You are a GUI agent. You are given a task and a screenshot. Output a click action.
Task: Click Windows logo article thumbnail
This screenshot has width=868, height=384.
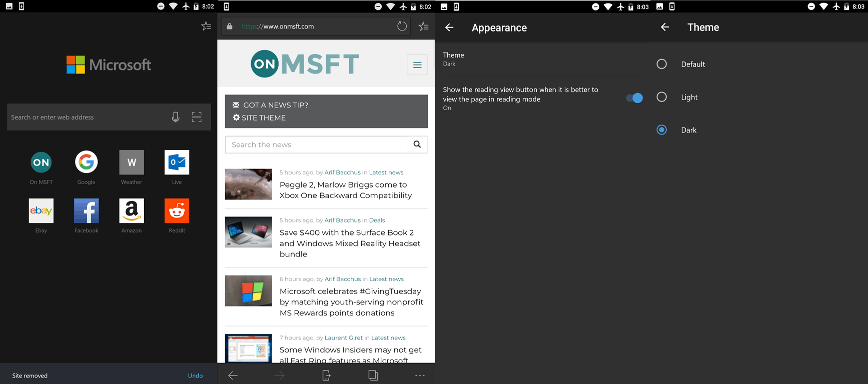[248, 291]
